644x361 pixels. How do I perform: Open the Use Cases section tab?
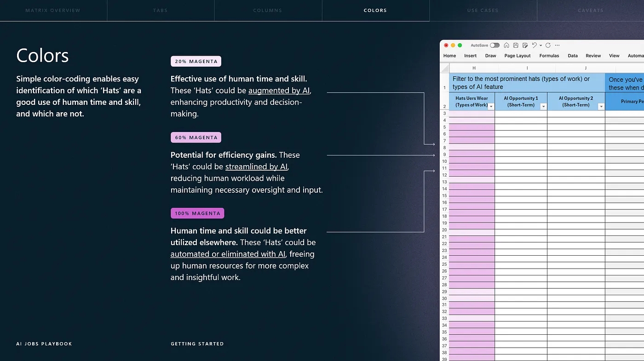[483, 10]
